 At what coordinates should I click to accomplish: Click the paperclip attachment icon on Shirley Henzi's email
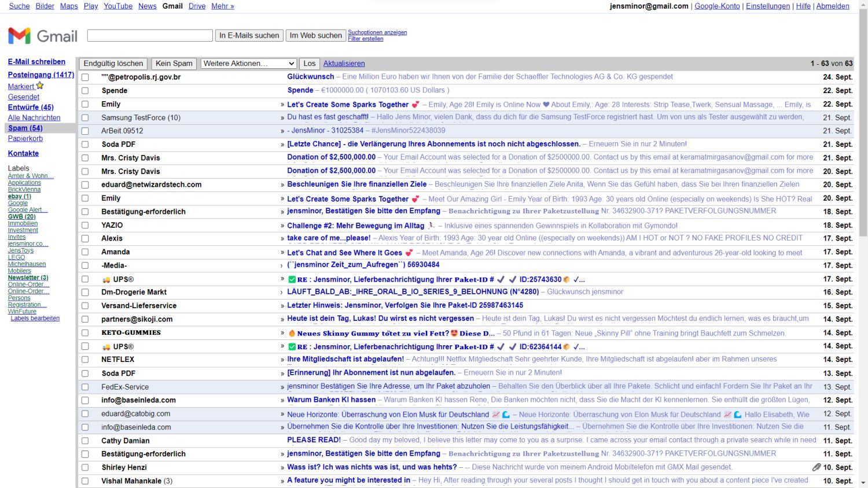tap(816, 467)
